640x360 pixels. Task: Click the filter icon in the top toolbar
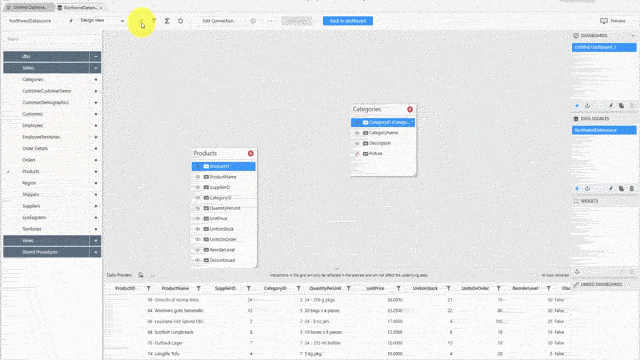coord(154,21)
